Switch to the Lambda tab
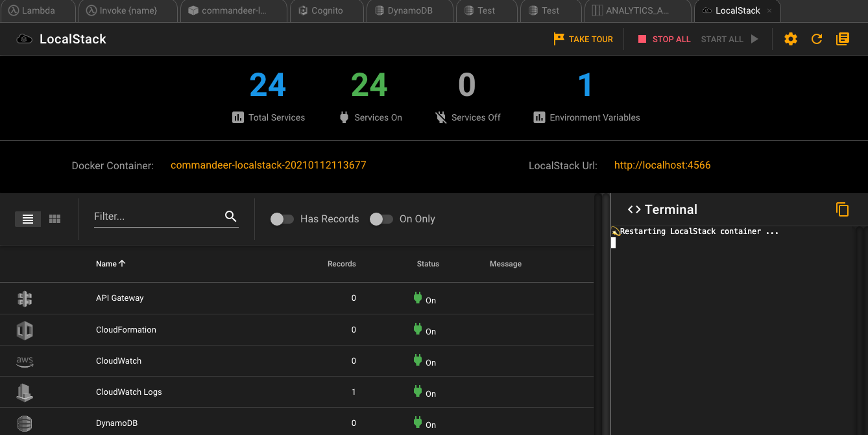The width and height of the screenshot is (868, 435). (38, 11)
